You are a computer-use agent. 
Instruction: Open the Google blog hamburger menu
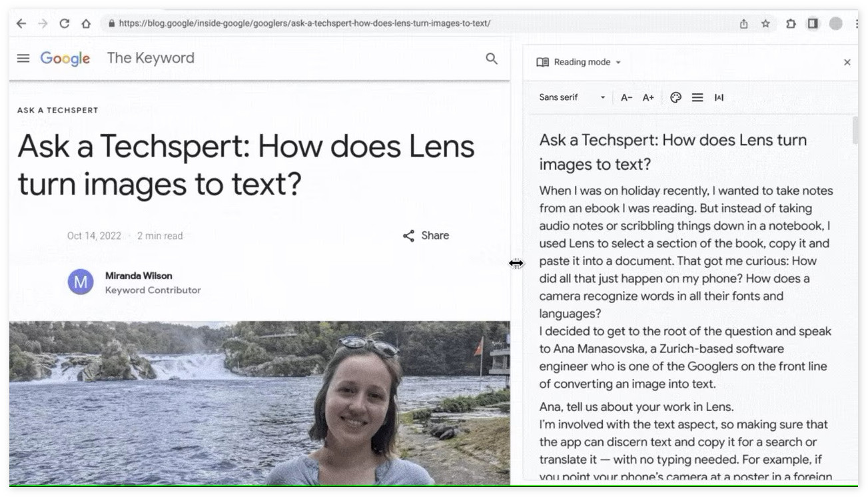[x=23, y=58]
